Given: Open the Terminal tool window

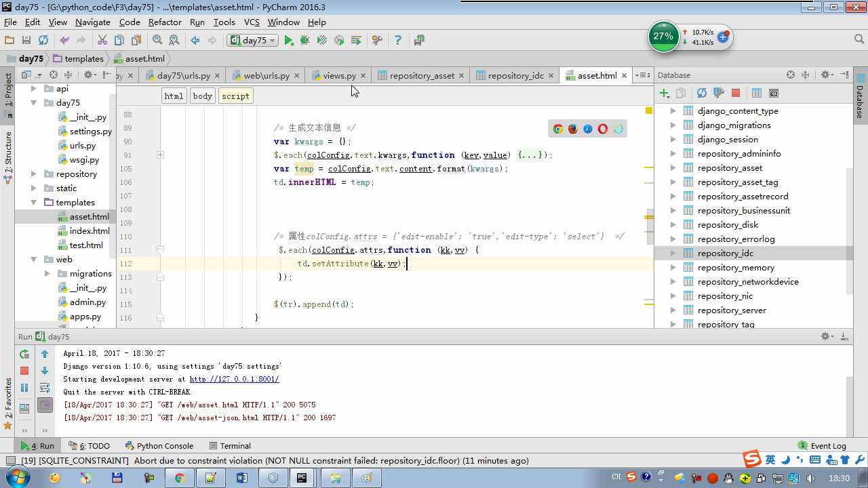Looking at the screenshot, I should coord(230,446).
